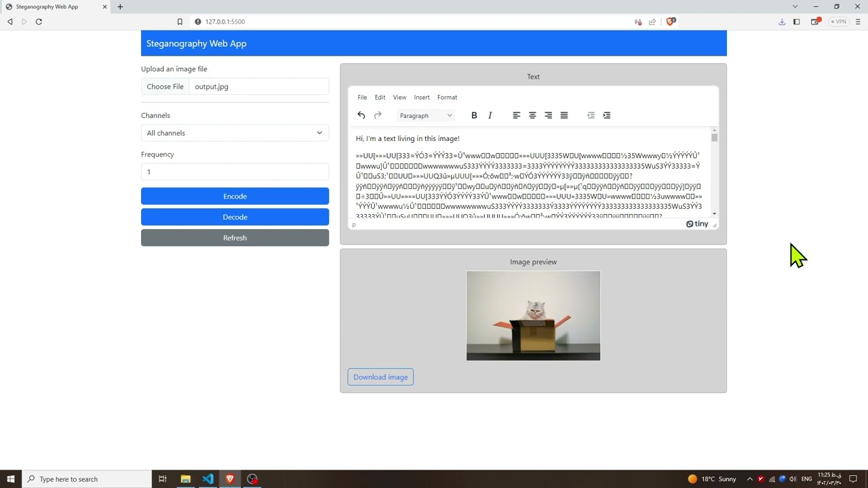
Task: Click the output.jpg file name
Action: (x=212, y=87)
